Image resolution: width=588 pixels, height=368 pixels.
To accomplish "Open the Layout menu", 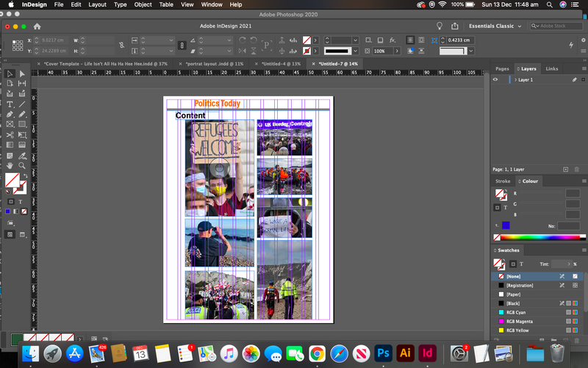I will (98, 4).
